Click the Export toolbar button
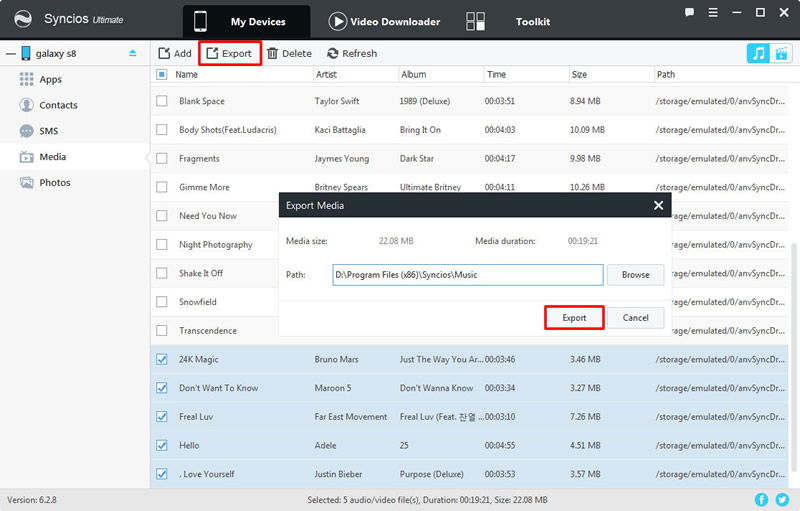 (230, 54)
